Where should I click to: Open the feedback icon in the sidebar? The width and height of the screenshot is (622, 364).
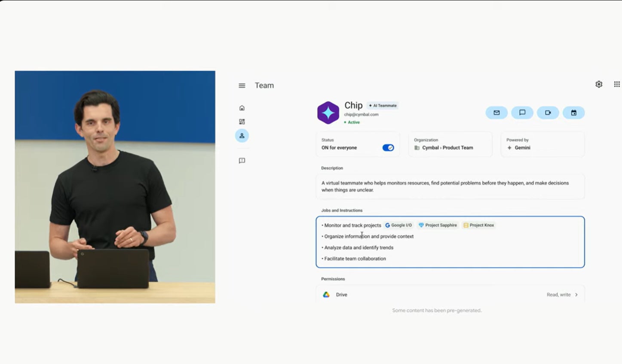(242, 160)
